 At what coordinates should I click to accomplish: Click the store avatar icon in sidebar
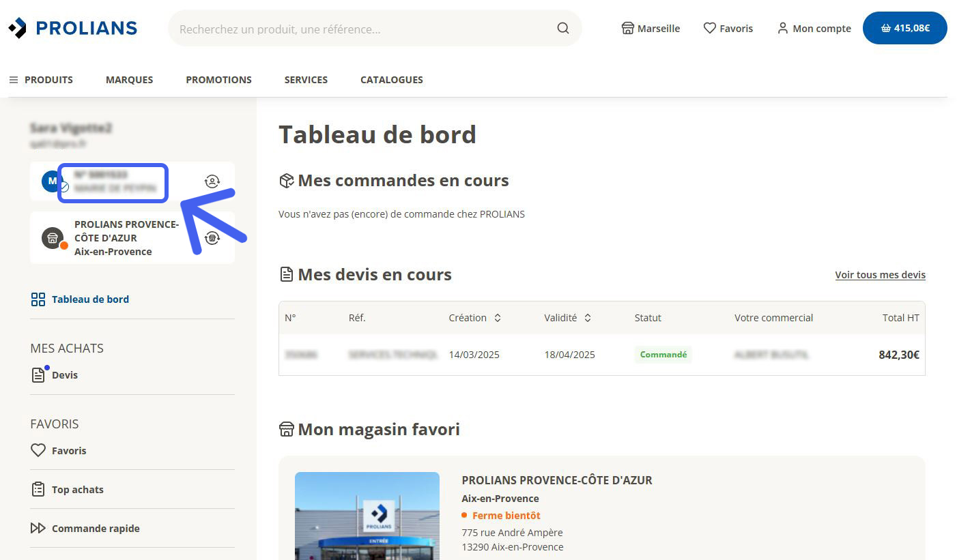(53, 238)
